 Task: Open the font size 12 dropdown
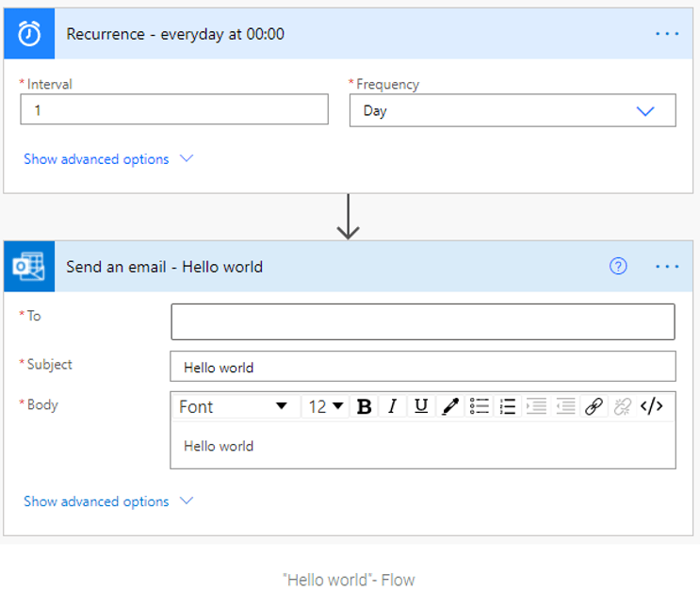(x=326, y=406)
